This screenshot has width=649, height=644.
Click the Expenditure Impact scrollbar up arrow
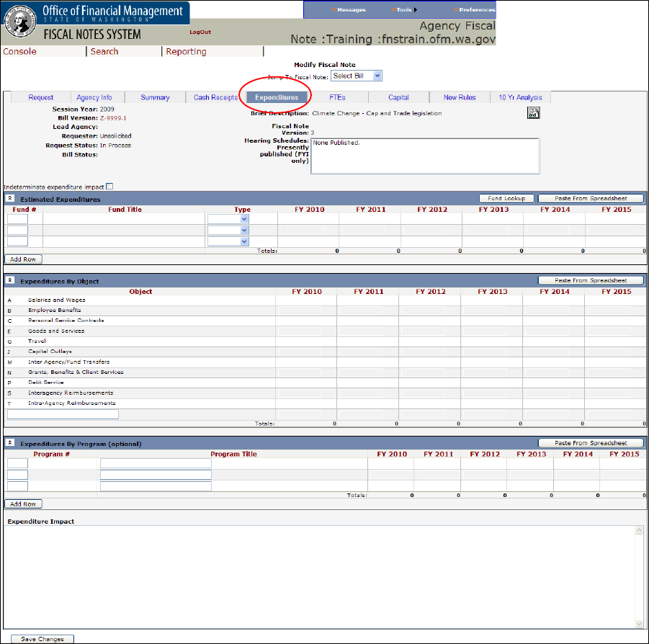click(639, 529)
